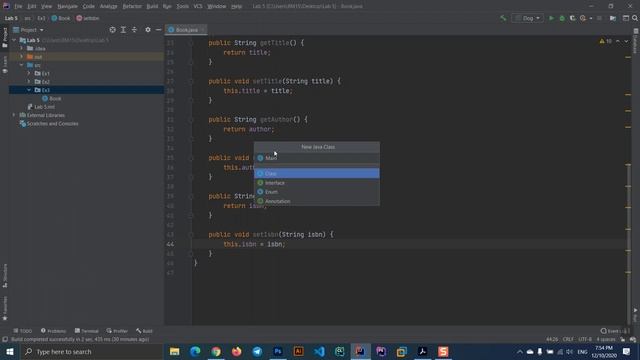Toggle the Learn tool window side tab
The height and width of the screenshot is (360, 640).
5,64
